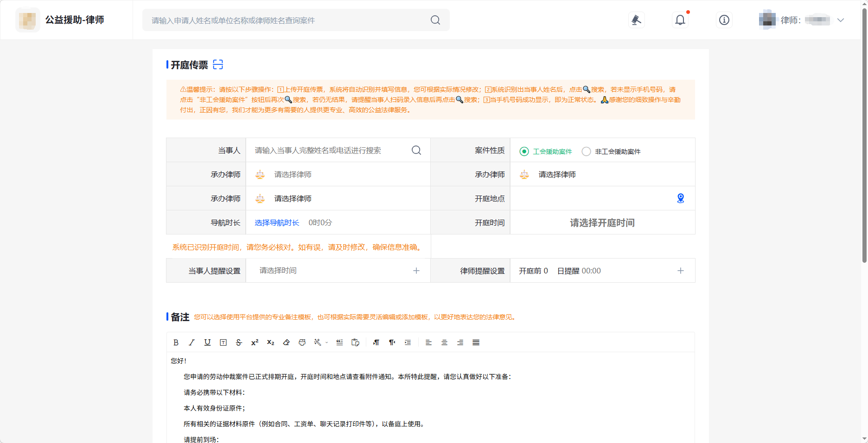Toggle bold formatting in the remarks editor
868x443 pixels.
176,342
